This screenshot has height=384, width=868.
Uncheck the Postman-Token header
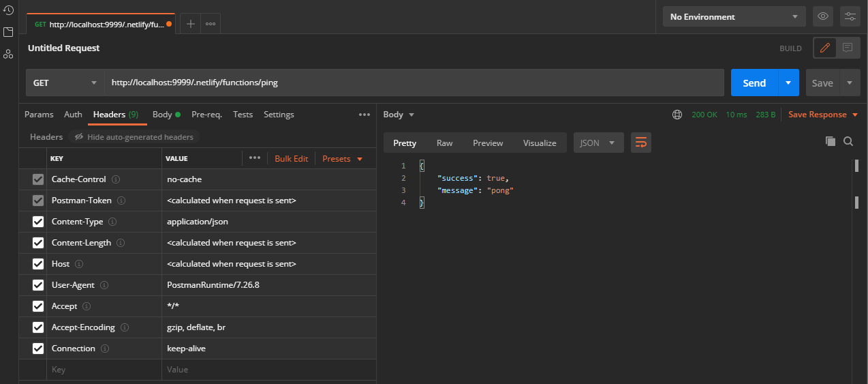38,201
